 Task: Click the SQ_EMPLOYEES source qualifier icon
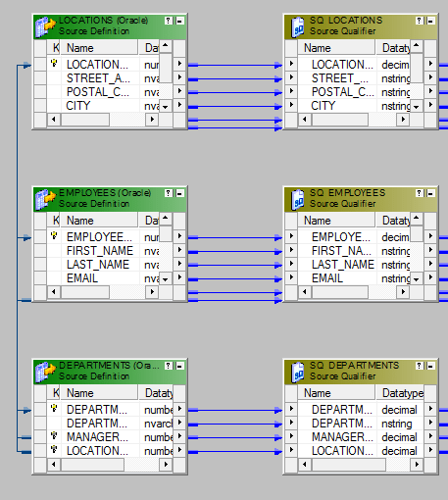click(x=298, y=199)
